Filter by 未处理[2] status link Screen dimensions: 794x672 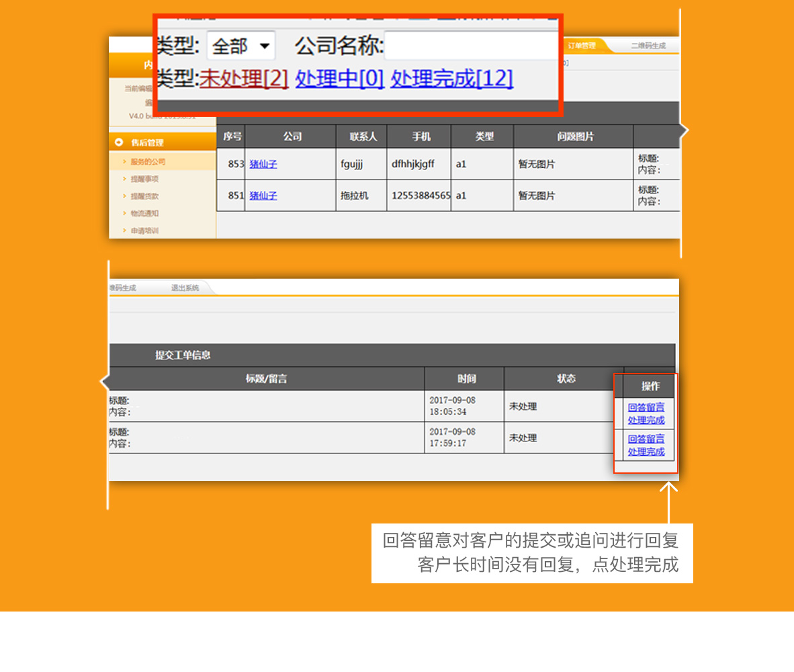point(244,79)
